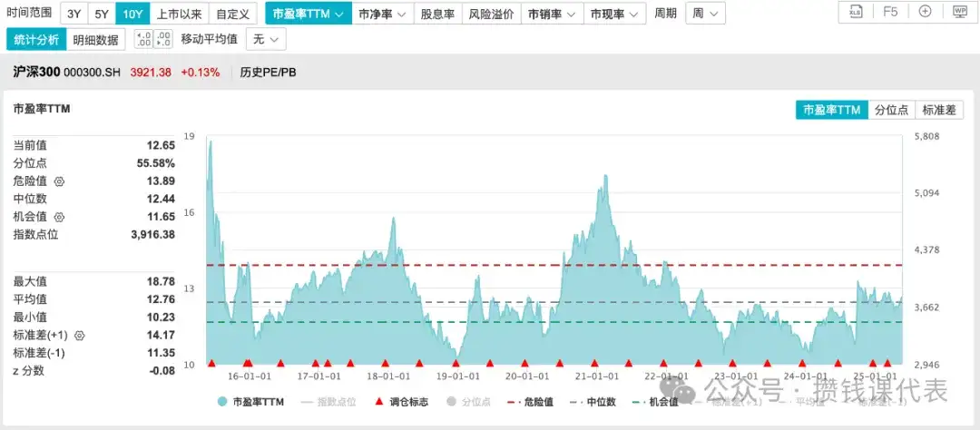Viewport: 980px width, 430px height.
Task: Open gear settings next to 机会值
Action: click(x=59, y=217)
